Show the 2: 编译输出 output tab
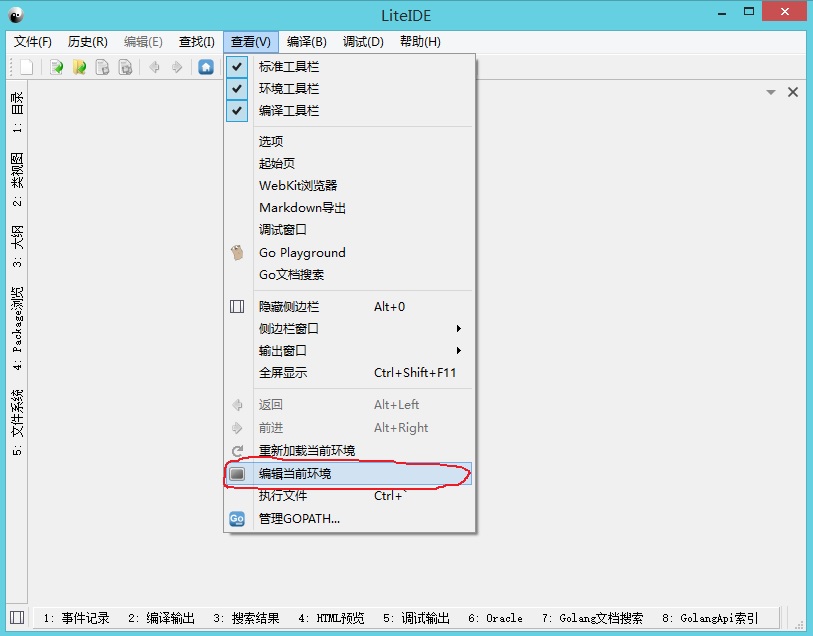 (x=161, y=618)
